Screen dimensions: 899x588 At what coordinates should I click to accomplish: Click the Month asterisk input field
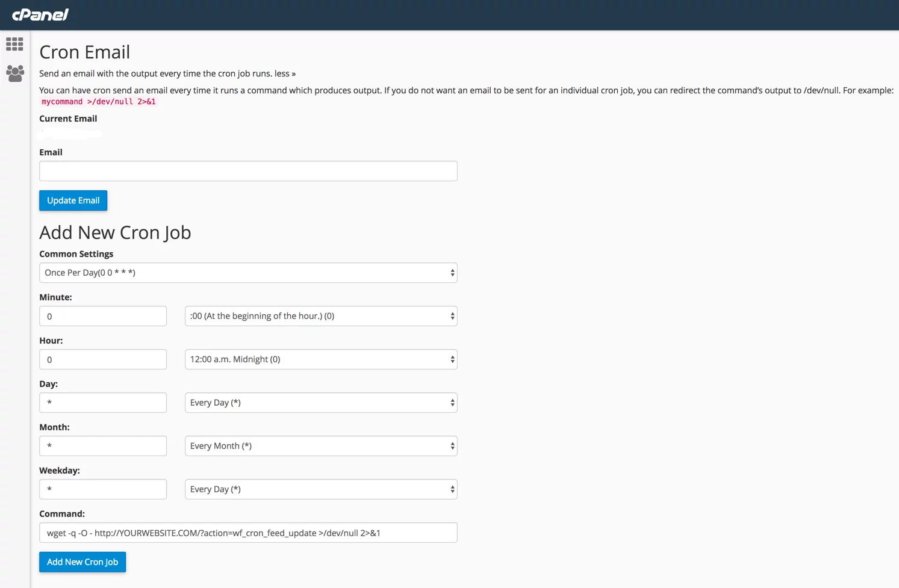click(102, 445)
